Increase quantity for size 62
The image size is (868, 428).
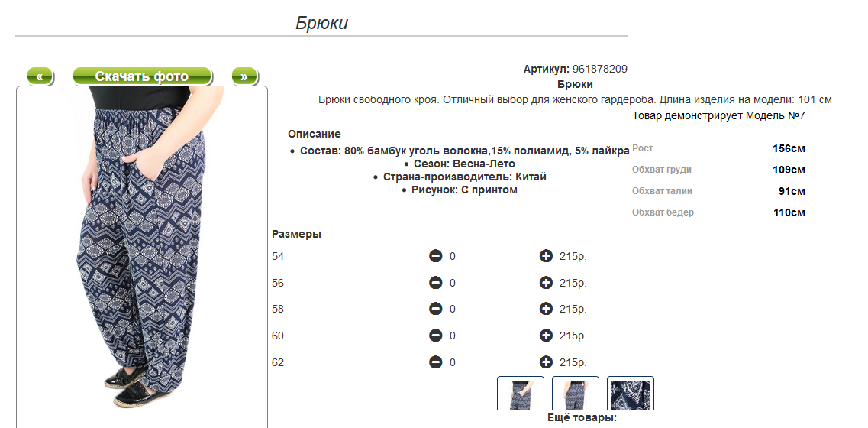click(546, 362)
